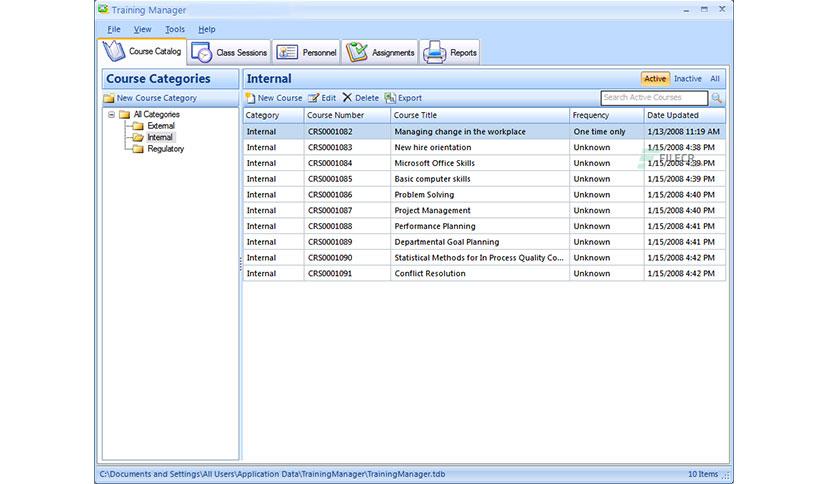Click the Delete label in toolbar
The height and width of the screenshot is (484, 836).
pyautogui.click(x=367, y=98)
